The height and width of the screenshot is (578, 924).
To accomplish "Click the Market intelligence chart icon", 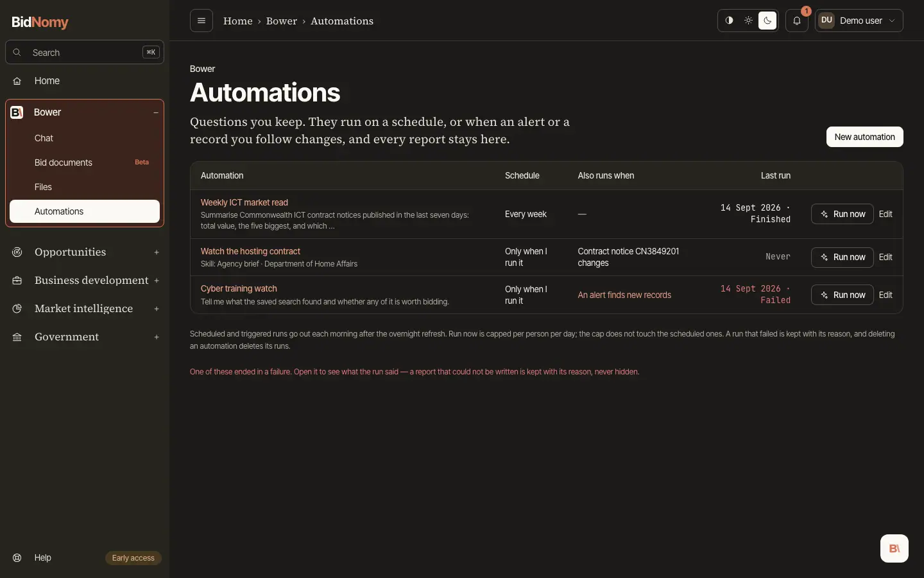I will click(x=17, y=309).
